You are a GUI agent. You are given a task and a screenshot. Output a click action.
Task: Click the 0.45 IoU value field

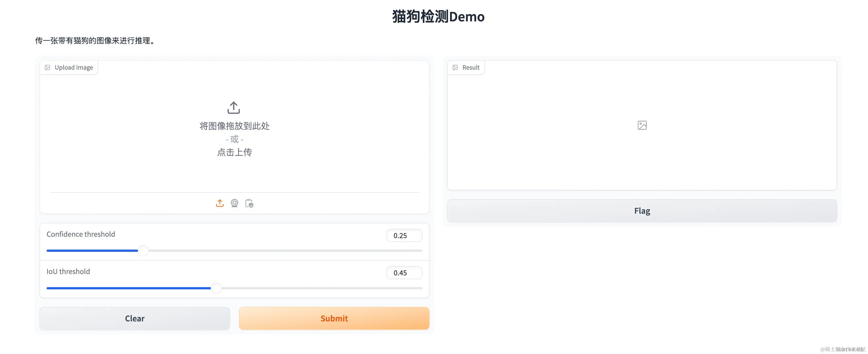[x=404, y=272]
